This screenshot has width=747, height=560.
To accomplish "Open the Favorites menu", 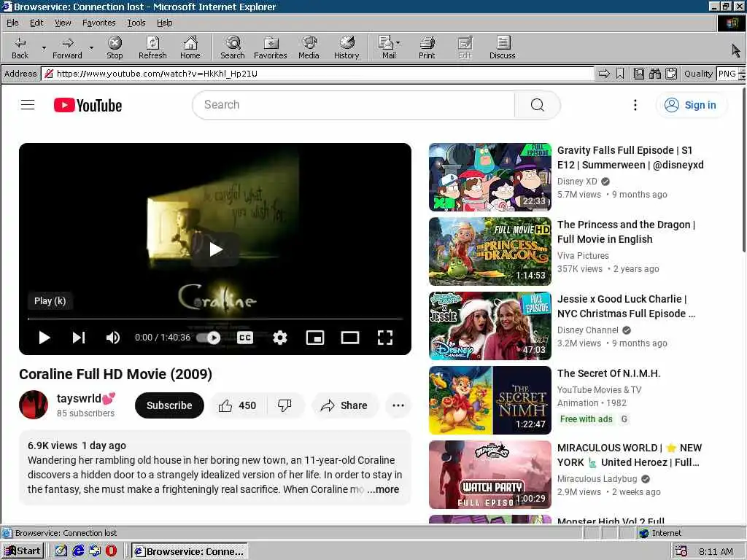I will pyautogui.click(x=98, y=23).
